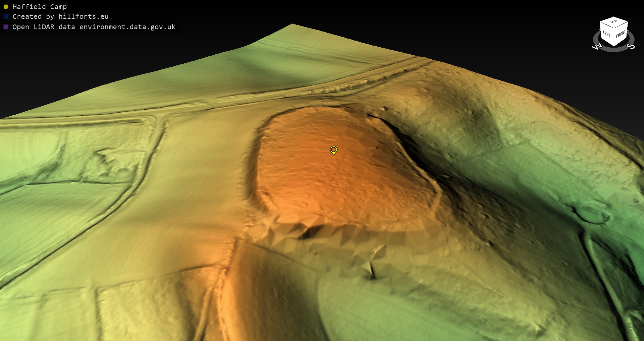Click the track junction west of the hillfort
Viewport: 644px width, 341px height.
[x=161, y=117]
